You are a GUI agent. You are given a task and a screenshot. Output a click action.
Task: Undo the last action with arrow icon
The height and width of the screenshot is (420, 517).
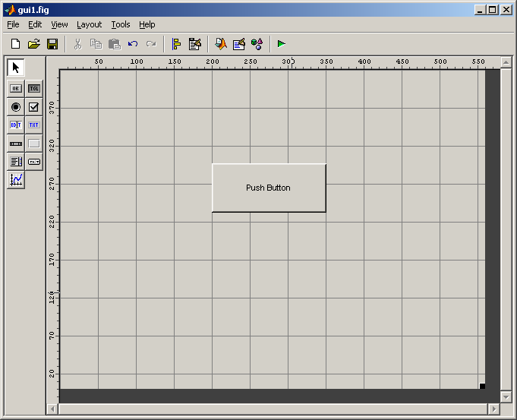pos(133,44)
